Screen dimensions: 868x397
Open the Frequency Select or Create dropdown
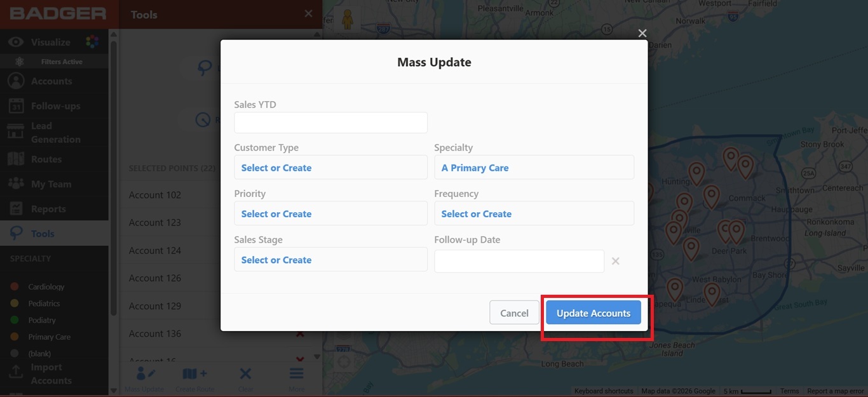534,213
